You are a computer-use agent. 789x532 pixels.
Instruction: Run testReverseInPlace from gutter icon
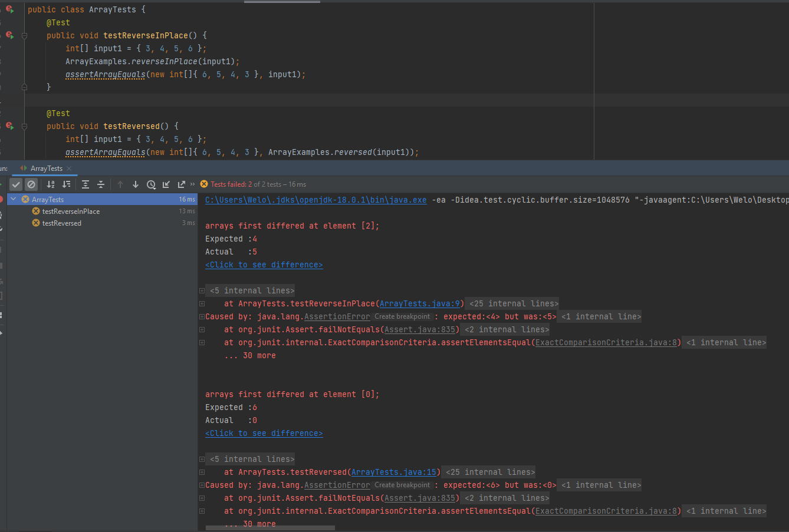pos(9,35)
